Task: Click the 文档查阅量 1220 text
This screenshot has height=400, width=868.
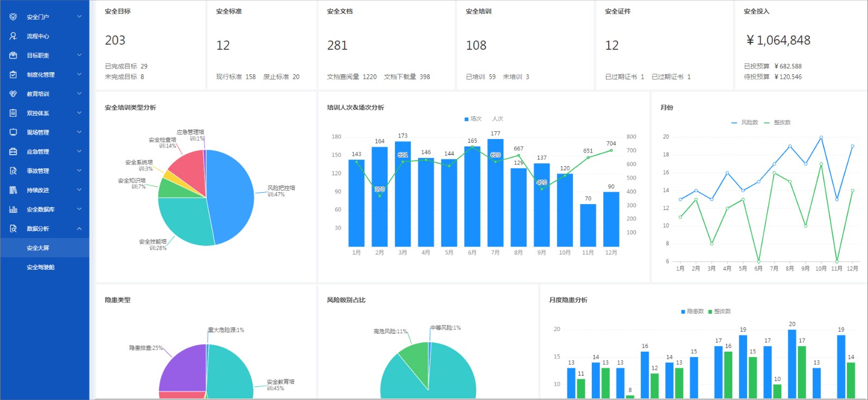Action: coord(352,77)
